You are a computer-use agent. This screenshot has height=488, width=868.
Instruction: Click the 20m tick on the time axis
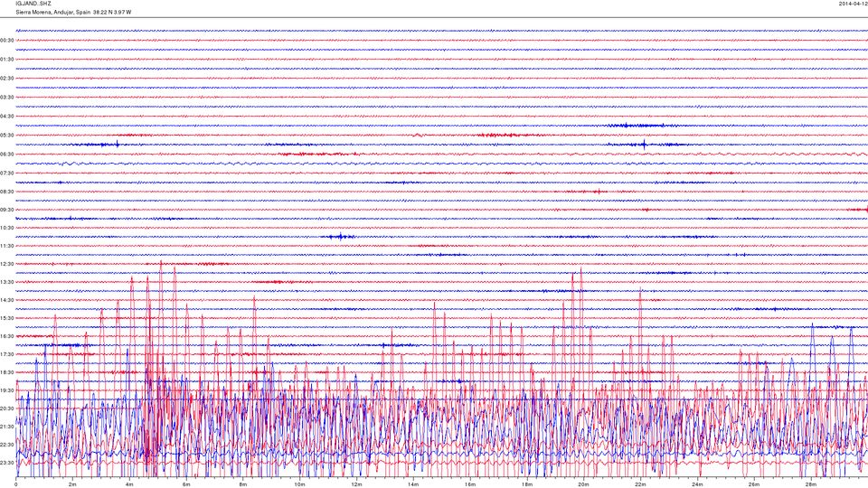[x=583, y=484]
